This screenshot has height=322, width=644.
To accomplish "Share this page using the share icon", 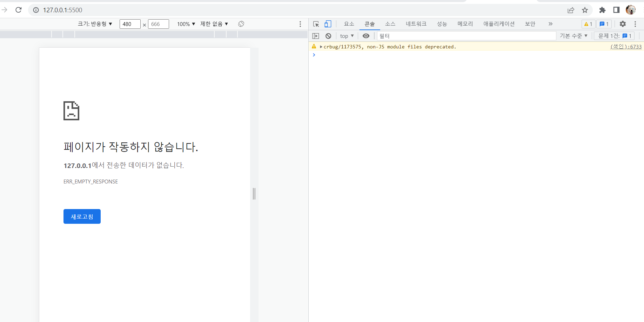I will coord(571,10).
